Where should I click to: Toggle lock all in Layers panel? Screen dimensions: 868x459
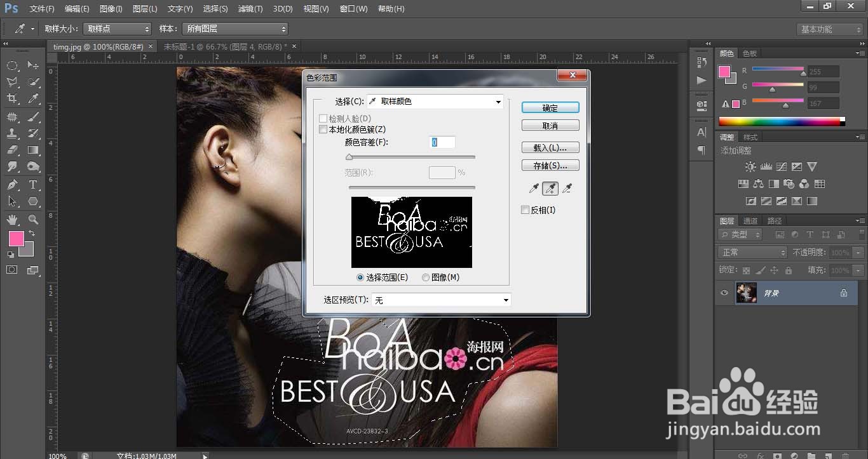point(789,270)
